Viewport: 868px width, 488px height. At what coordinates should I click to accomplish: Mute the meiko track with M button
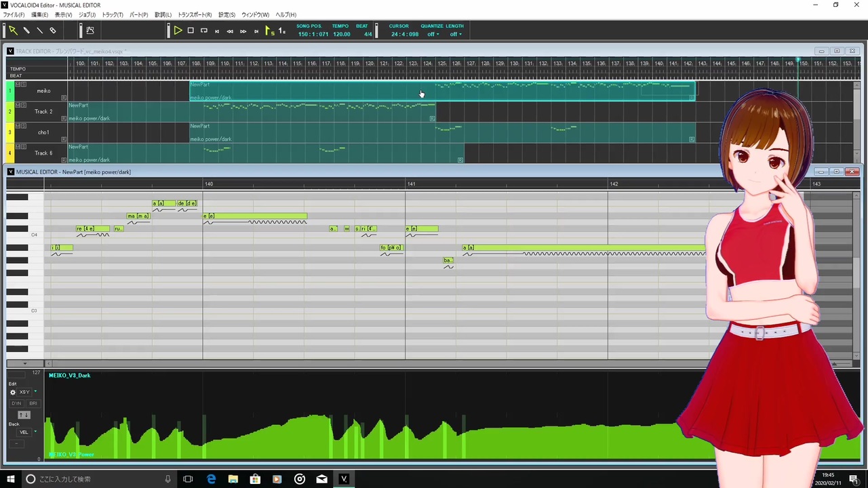pyautogui.click(x=18, y=84)
